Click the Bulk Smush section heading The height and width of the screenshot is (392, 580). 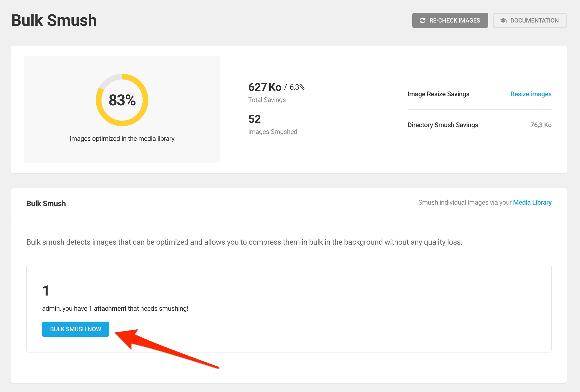coord(46,204)
